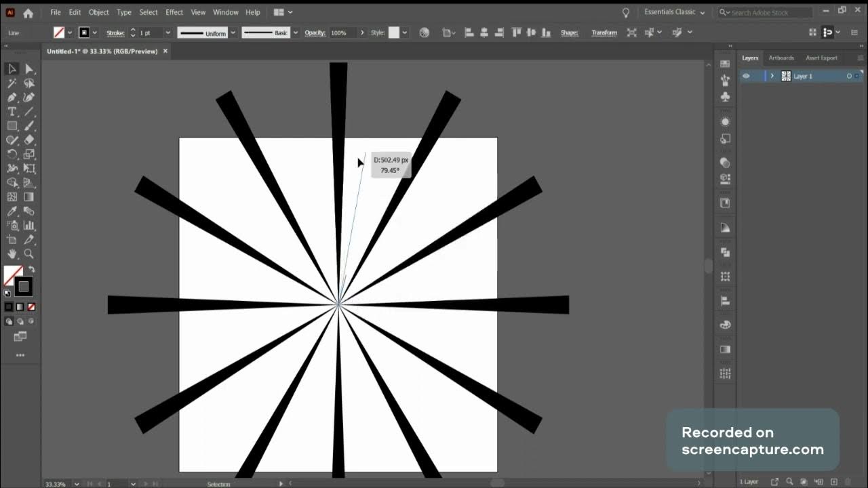Open the Object menu
The width and height of the screenshot is (868, 488).
(99, 12)
